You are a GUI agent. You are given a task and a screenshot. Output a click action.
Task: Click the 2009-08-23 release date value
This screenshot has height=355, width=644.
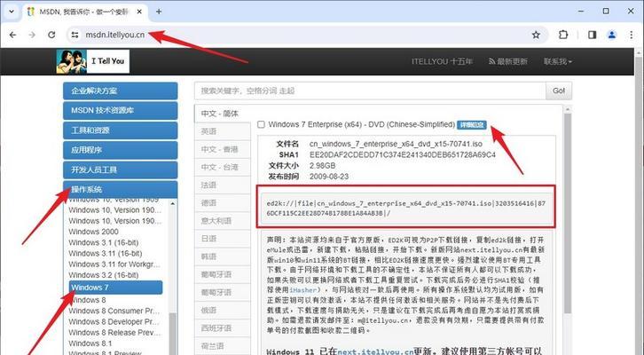click(x=329, y=177)
